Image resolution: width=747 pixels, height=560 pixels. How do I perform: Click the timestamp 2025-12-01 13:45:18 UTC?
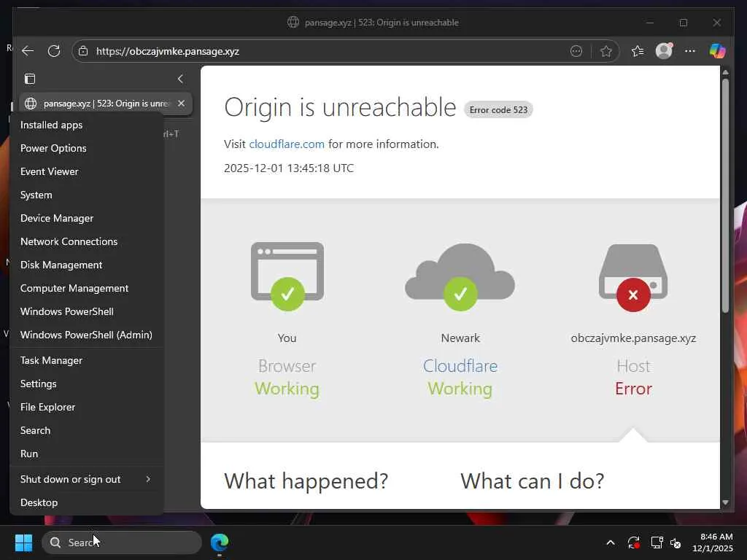[x=289, y=168]
